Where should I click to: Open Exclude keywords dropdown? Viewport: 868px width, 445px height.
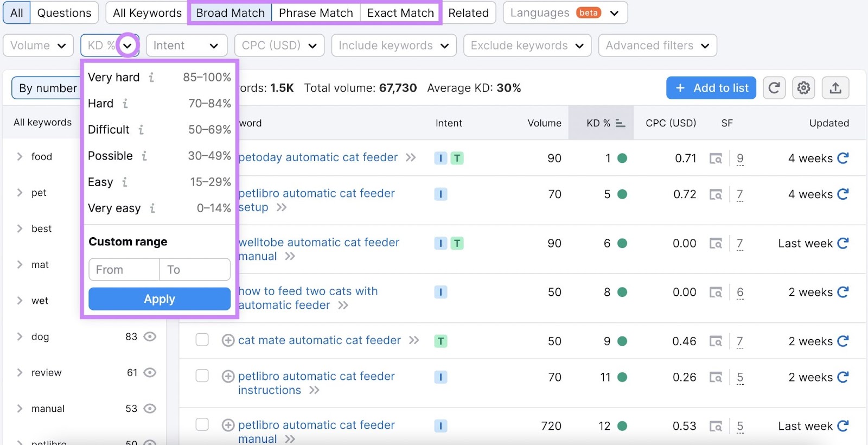click(x=527, y=46)
